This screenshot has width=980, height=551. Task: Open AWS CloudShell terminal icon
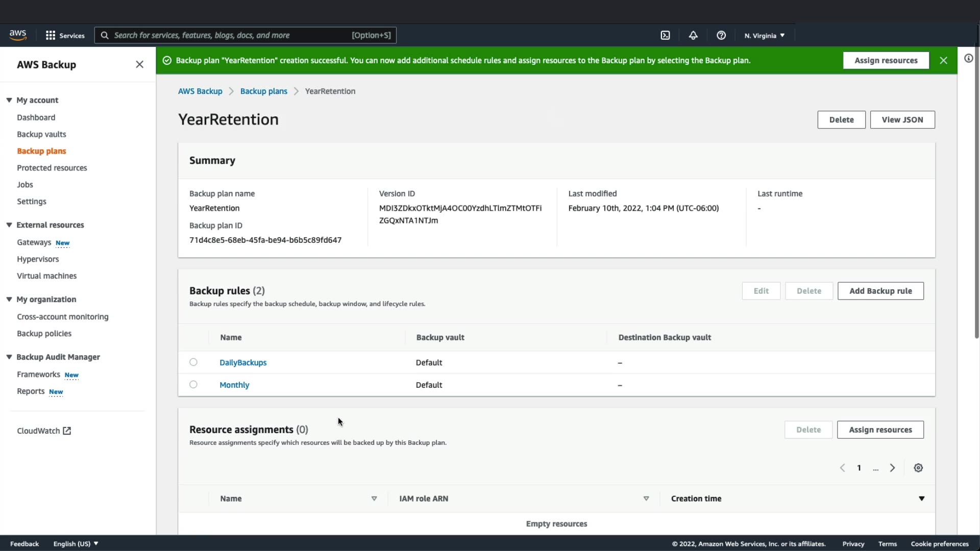pyautogui.click(x=665, y=35)
